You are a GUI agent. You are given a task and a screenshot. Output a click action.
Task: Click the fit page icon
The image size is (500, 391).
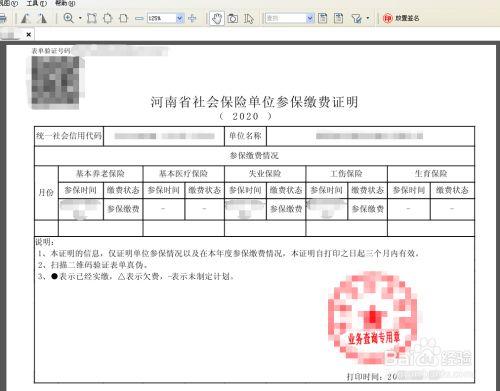tap(108, 18)
